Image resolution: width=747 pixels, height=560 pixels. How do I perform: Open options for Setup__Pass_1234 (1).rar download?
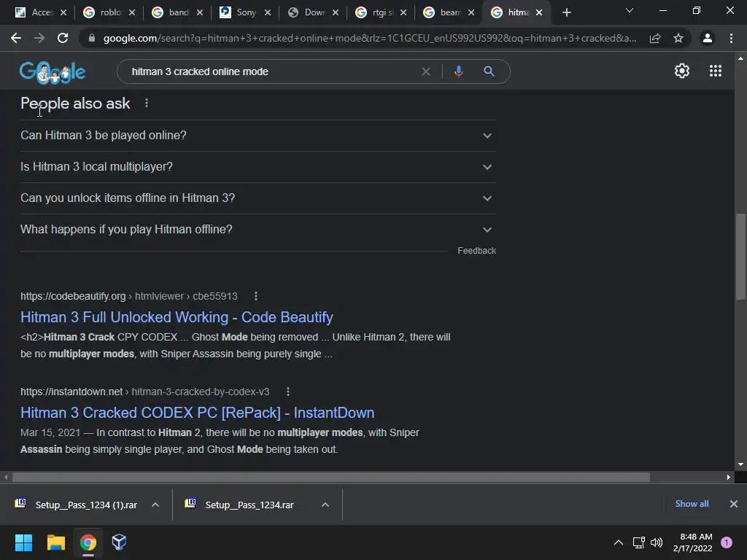[x=155, y=505]
